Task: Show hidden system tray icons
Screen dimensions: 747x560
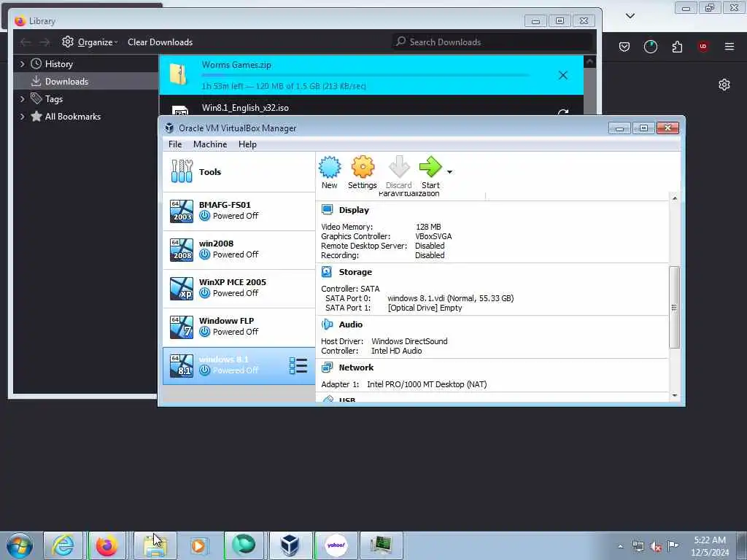Action: [x=620, y=546]
